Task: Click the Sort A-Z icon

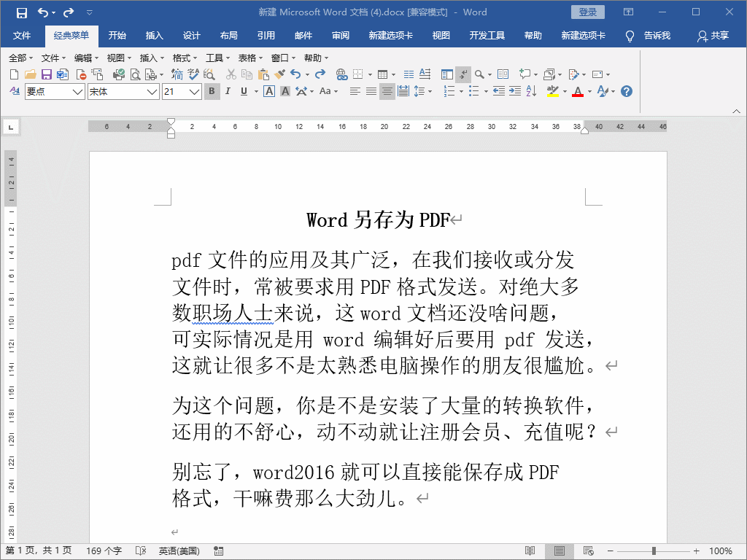Action: pos(532,91)
